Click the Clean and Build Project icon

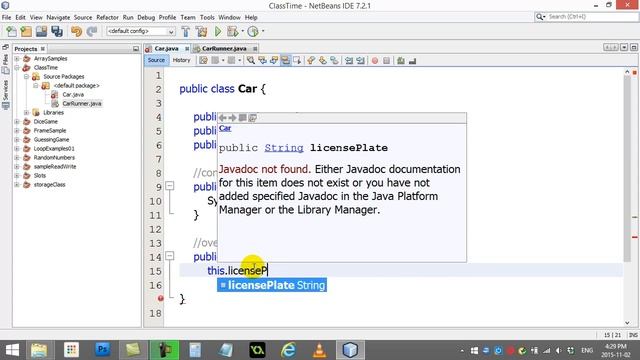tap(201, 31)
